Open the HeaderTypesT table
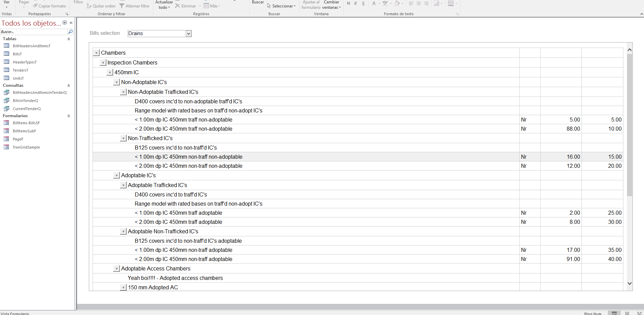 pos(25,62)
